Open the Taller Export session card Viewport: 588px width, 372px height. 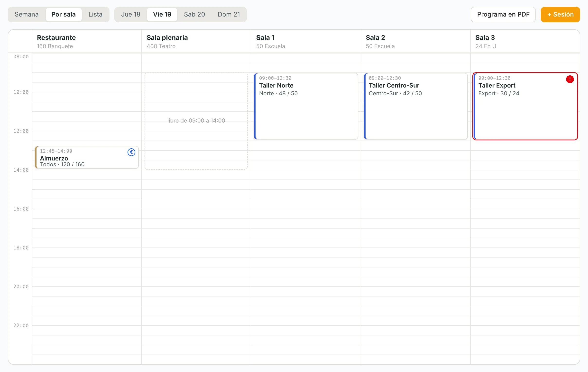coord(525,106)
